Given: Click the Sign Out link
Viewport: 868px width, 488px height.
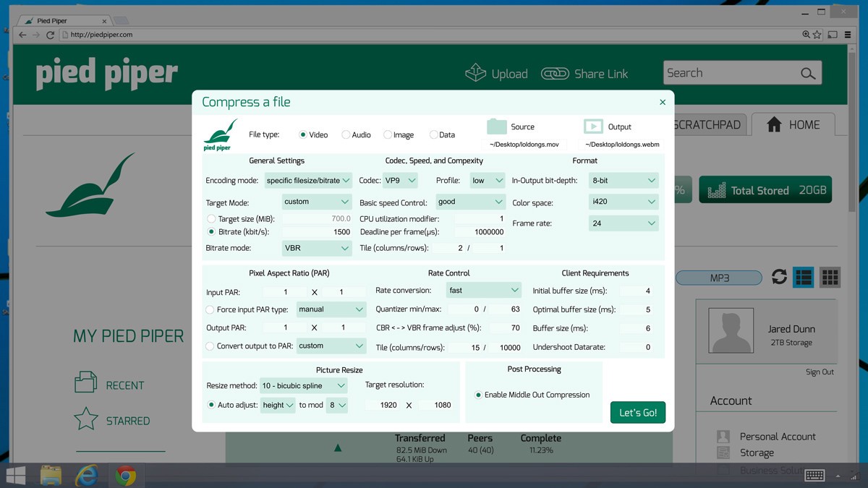Looking at the screenshot, I should tap(820, 372).
